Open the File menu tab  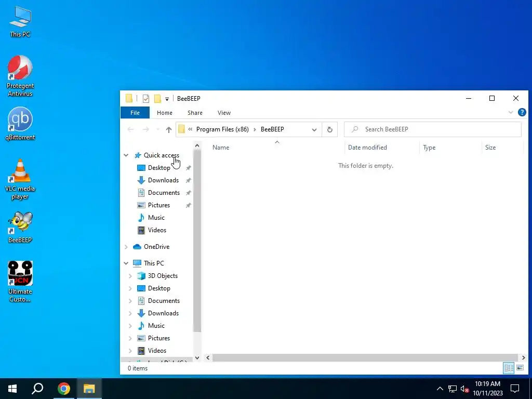135,113
